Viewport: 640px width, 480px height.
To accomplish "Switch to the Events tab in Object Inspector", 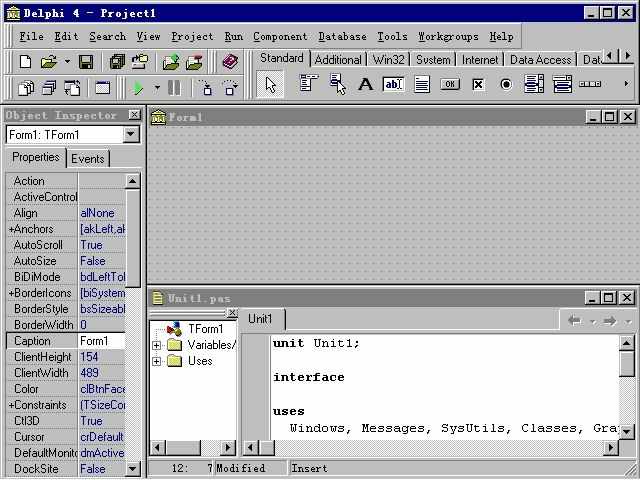I will 88,159.
